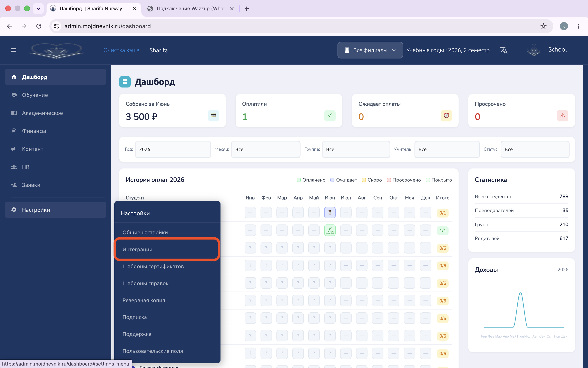Open the Статус filter dropdown
Viewport: 588px width, 368px height.
[535, 149]
